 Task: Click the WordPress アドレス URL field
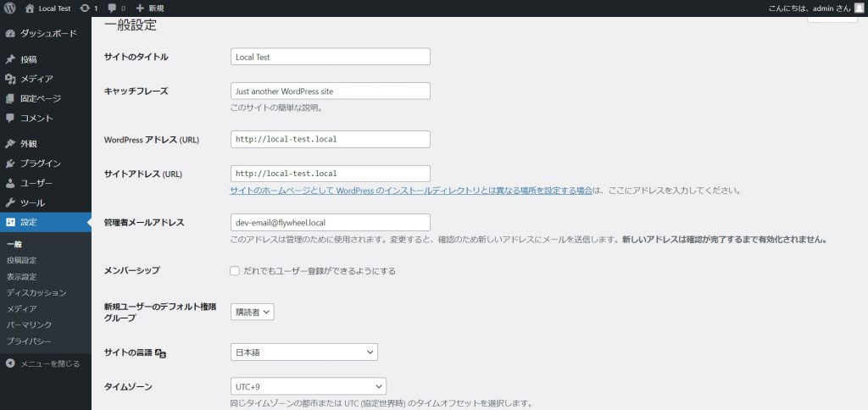pyautogui.click(x=331, y=140)
